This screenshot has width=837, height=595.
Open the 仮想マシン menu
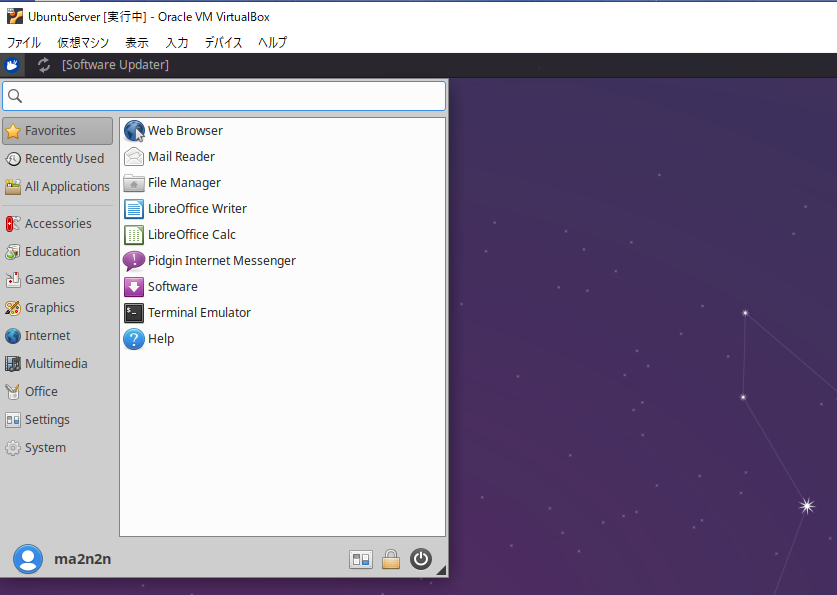(x=83, y=43)
